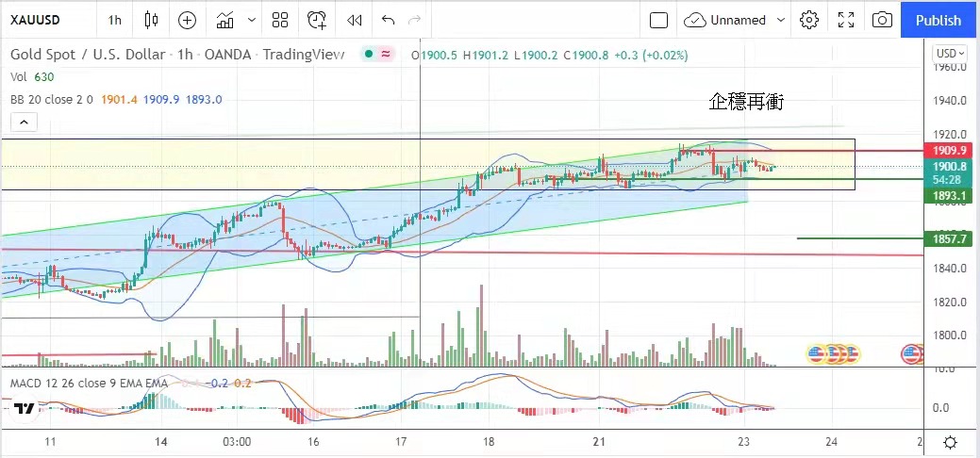This screenshot has height=458, width=980.
Task: Change the USD price scale currency
Action: [x=949, y=53]
